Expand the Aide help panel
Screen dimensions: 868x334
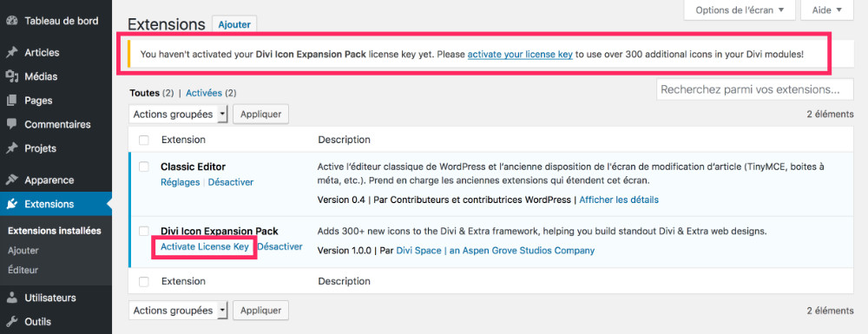(827, 10)
